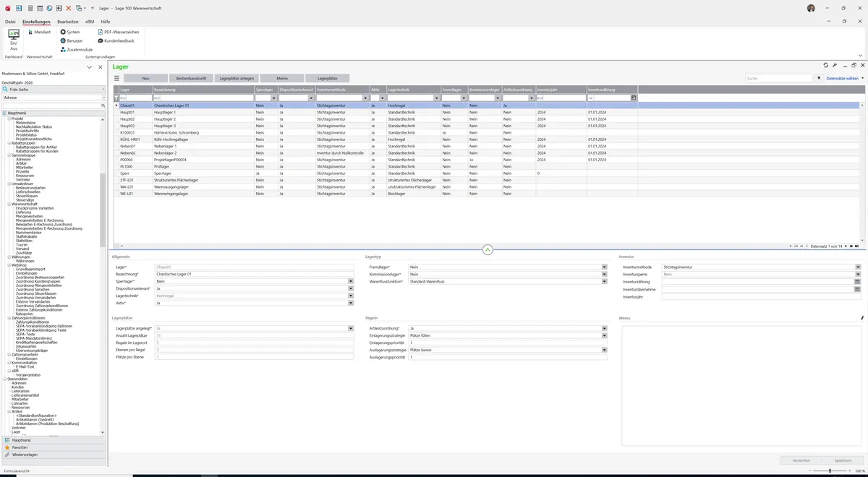The height and width of the screenshot is (477, 868).
Task: Open PDF-Wasserzeichen settings
Action: click(118, 33)
